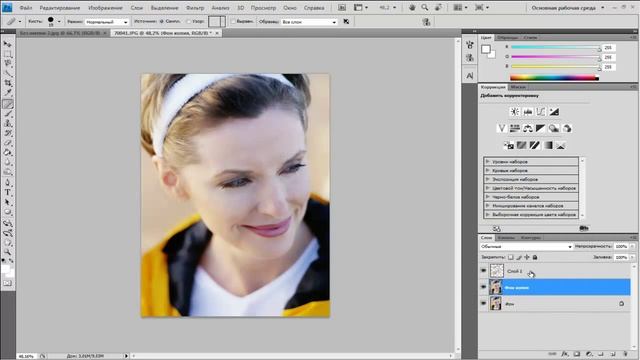
Task: Select the Move tool
Action: click(8, 44)
